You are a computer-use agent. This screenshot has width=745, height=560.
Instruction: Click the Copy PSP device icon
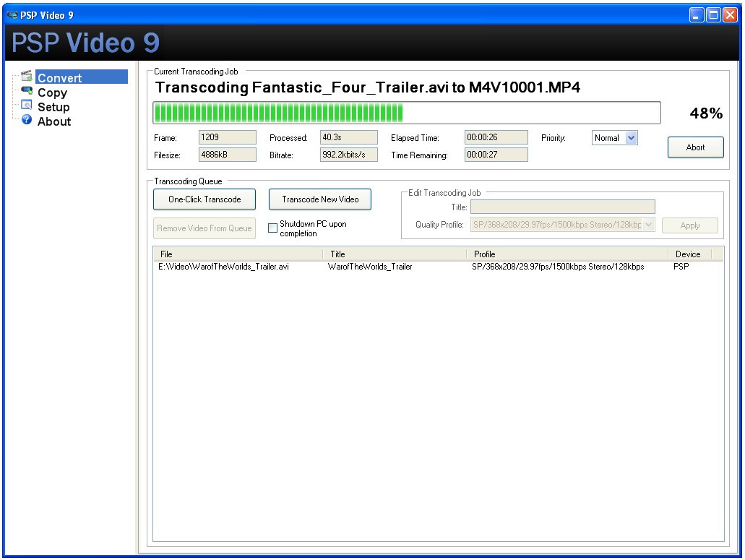27,91
